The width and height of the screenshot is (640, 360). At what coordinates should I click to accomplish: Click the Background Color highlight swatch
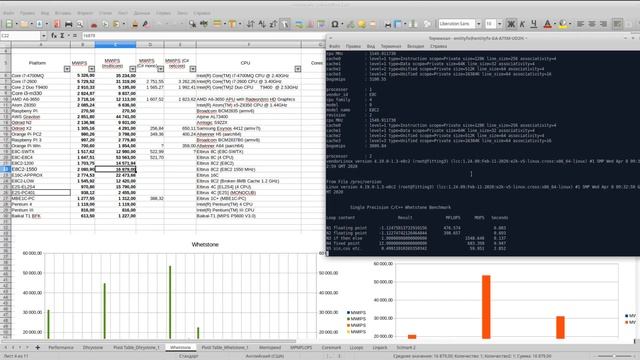(563, 24)
